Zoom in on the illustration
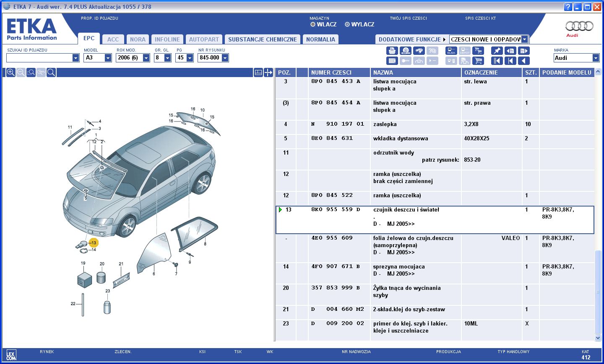The image size is (604, 364). (x=11, y=72)
